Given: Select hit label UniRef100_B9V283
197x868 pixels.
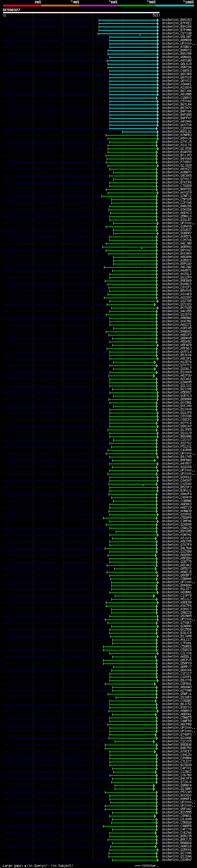Looking at the screenshot, I should [x=177, y=20].
